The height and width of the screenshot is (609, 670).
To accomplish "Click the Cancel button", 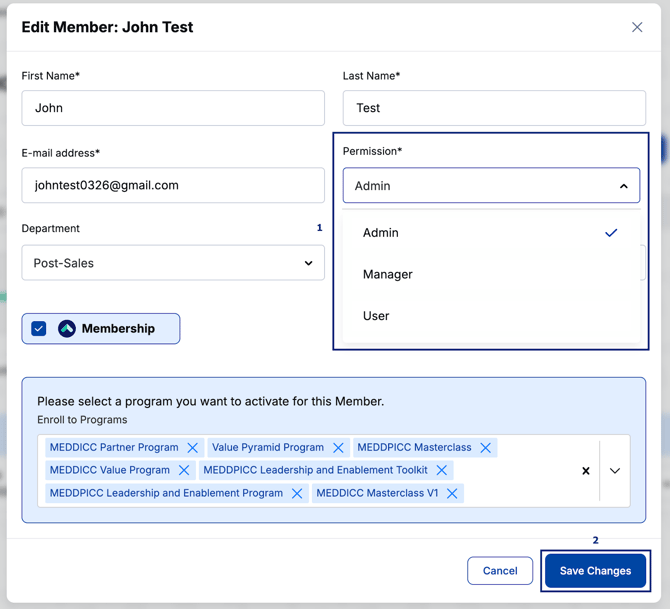I will coord(500,571).
